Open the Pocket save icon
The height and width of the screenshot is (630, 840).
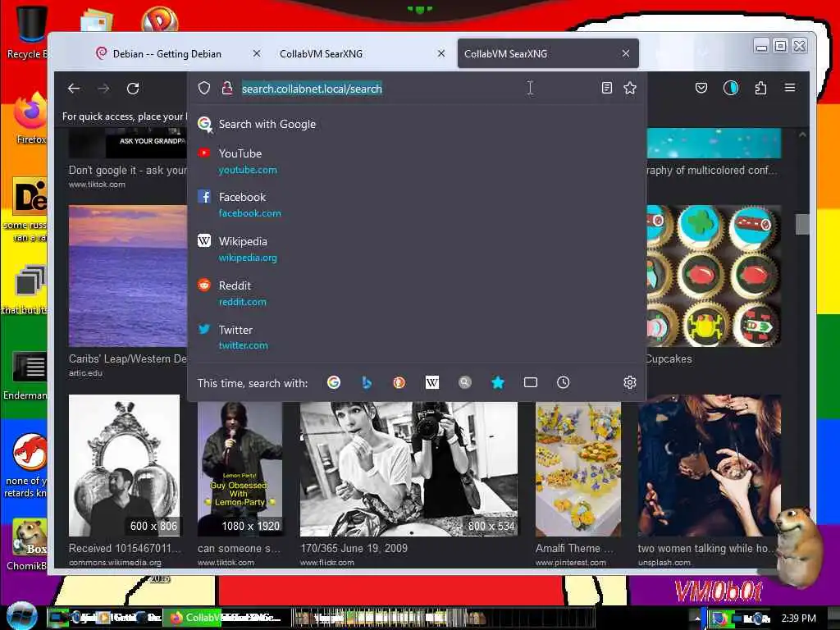(x=701, y=88)
